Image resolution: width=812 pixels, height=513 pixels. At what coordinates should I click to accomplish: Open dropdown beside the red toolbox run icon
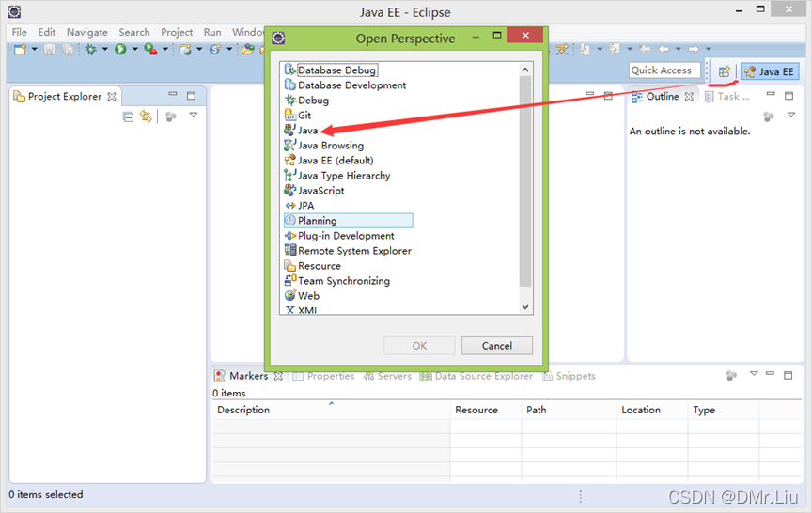pos(164,49)
